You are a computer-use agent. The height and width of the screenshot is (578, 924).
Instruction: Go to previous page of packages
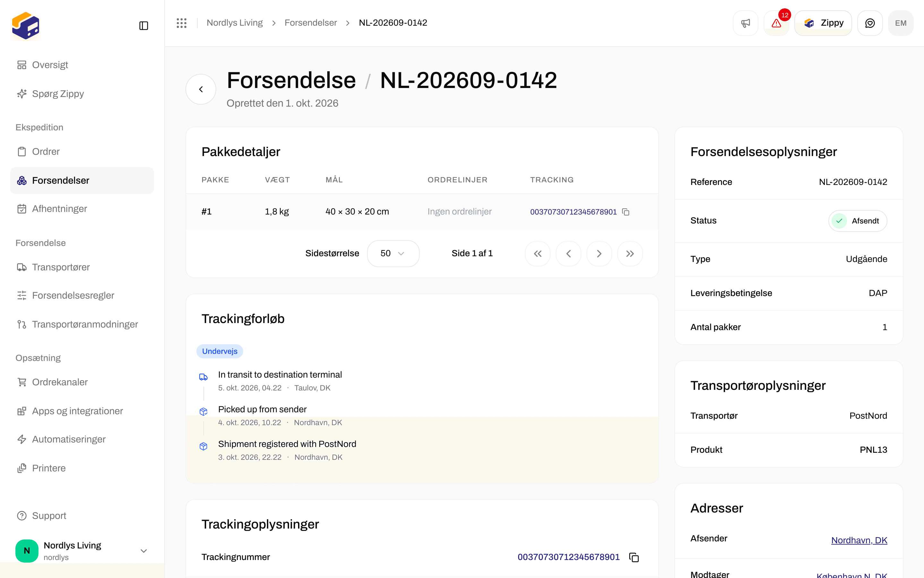tap(569, 253)
